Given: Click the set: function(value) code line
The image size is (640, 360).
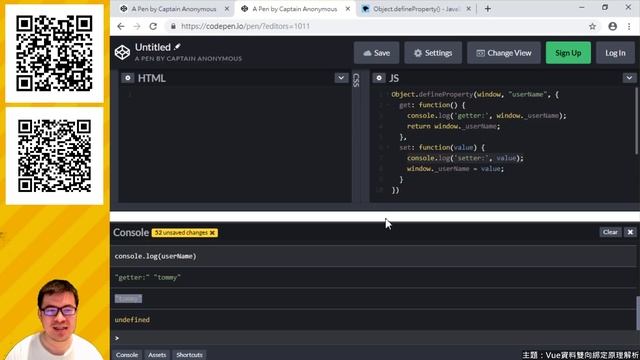Looking at the screenshot, I should [442, 147].
